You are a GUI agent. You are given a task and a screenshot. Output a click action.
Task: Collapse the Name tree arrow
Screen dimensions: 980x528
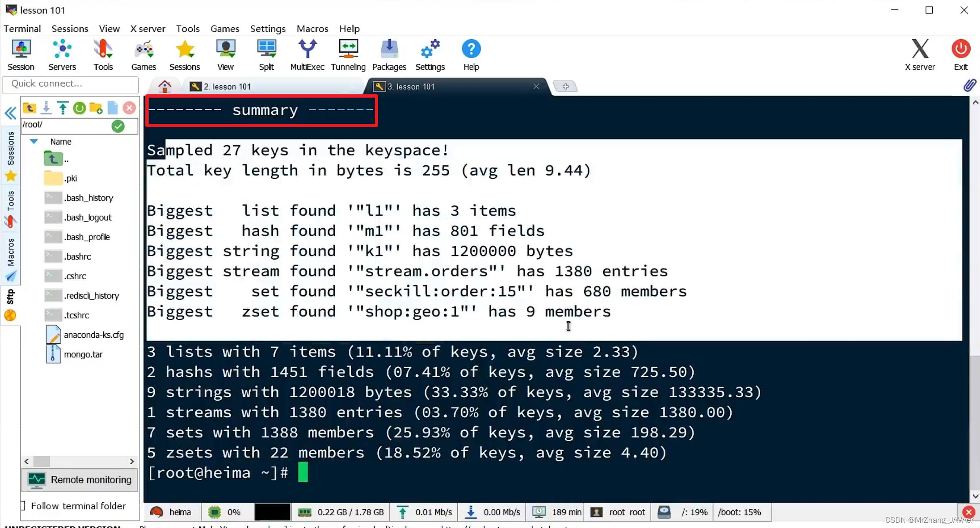pyautogui.click(x=34, y=142)
